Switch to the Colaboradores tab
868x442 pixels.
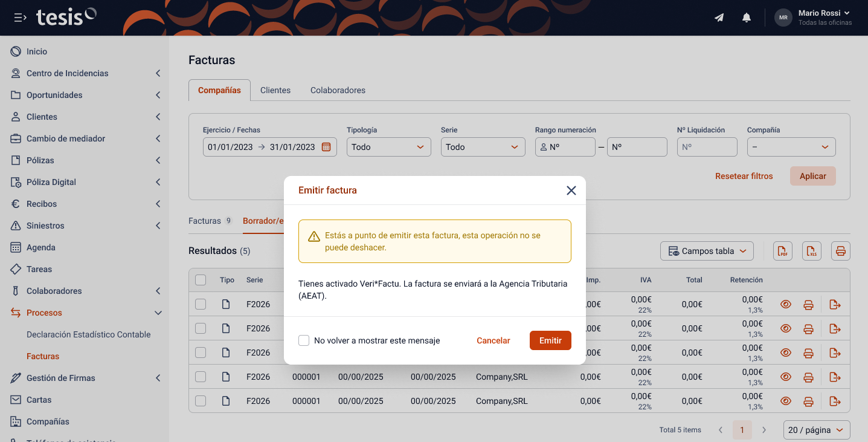(338, 90)
